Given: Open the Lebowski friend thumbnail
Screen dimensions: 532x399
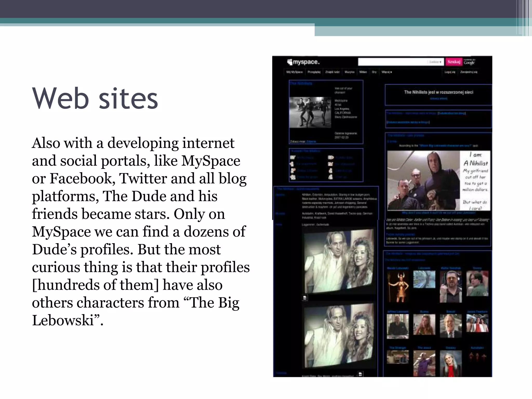Looking at the screenshot, I should point(424,279).
